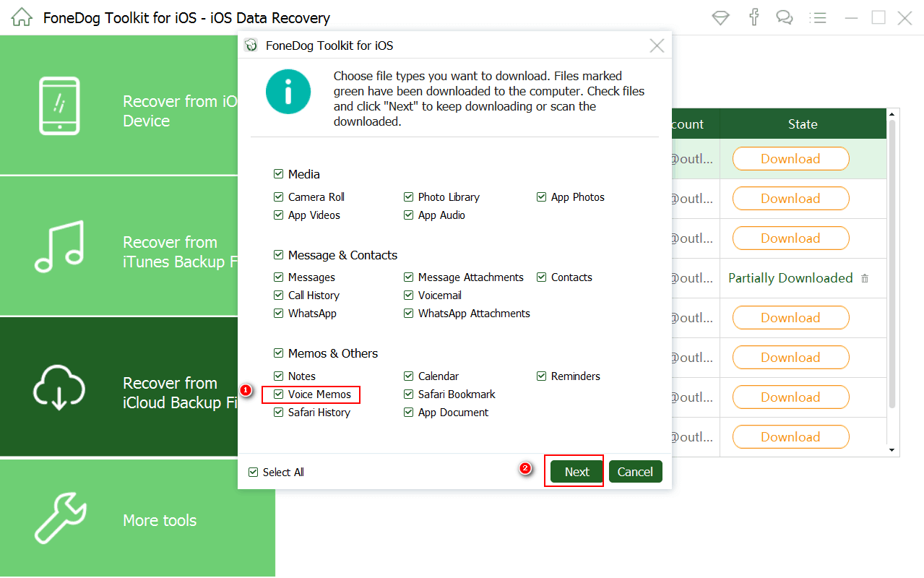
Task: Open the feedback chat icon
Action: click(784, 18)
